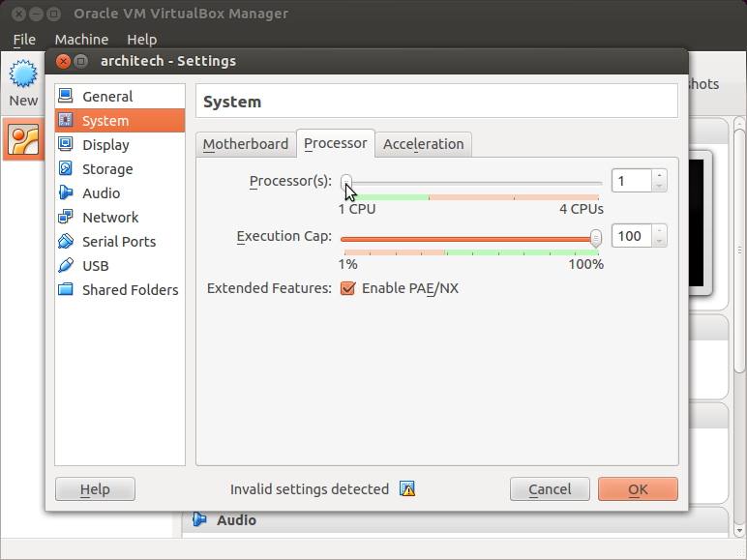Open the General settings page
This screenshot has width=747, height=560.
tap(120, 96)
